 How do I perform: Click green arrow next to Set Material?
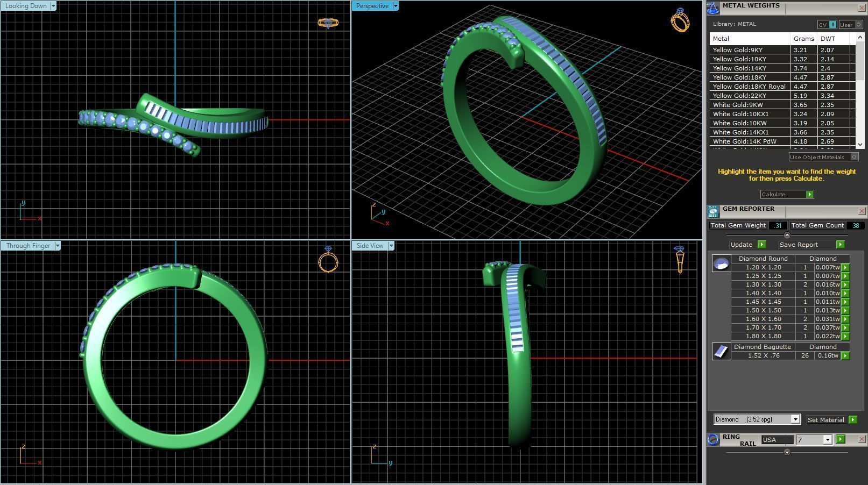[x=852, y=419]
